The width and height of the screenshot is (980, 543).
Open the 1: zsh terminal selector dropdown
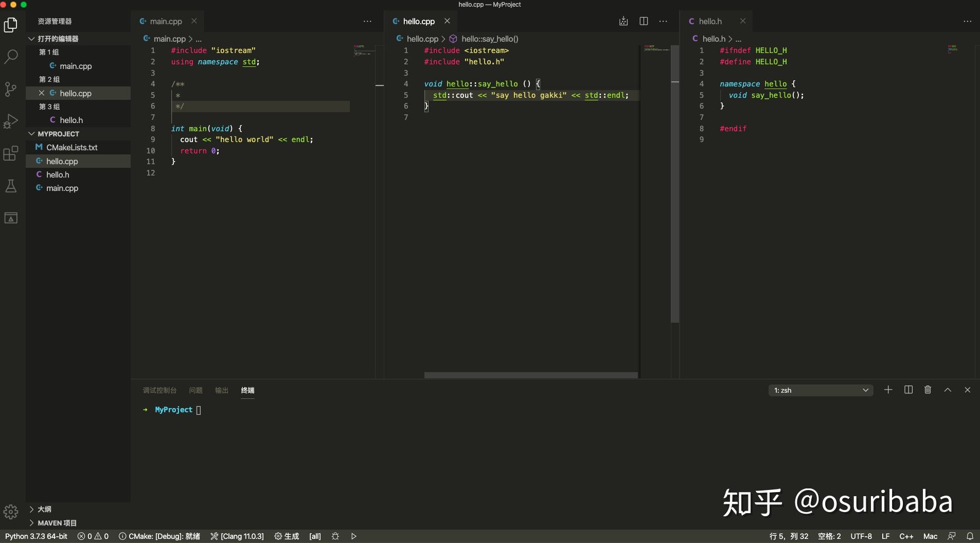point(820,390)
